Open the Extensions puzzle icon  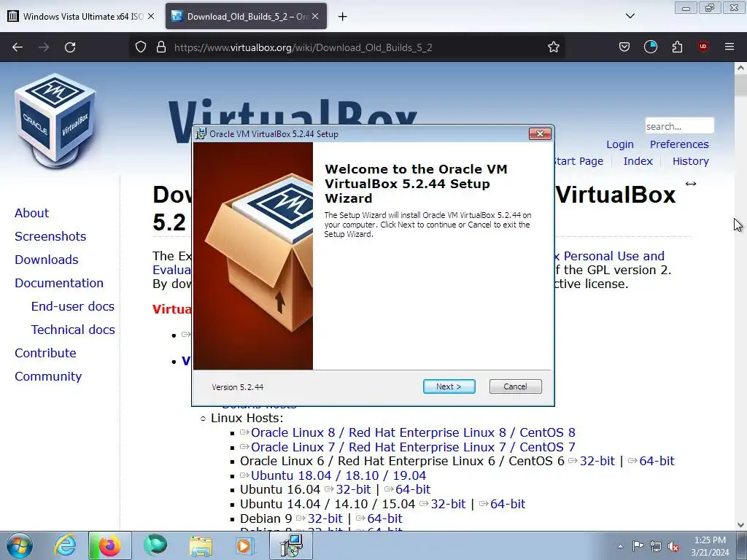(x=677, y=47)
